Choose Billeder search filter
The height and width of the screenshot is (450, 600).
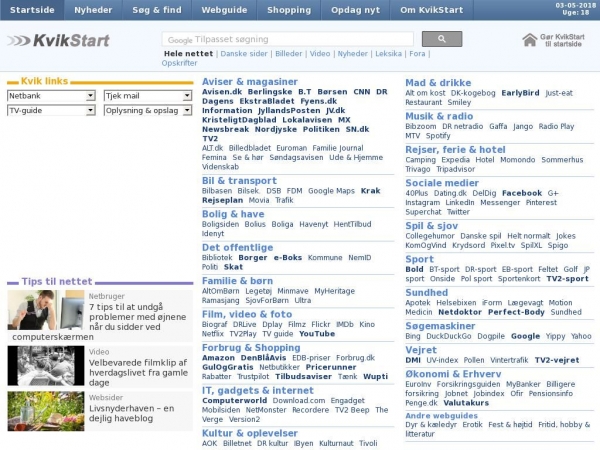pos(288,53)
